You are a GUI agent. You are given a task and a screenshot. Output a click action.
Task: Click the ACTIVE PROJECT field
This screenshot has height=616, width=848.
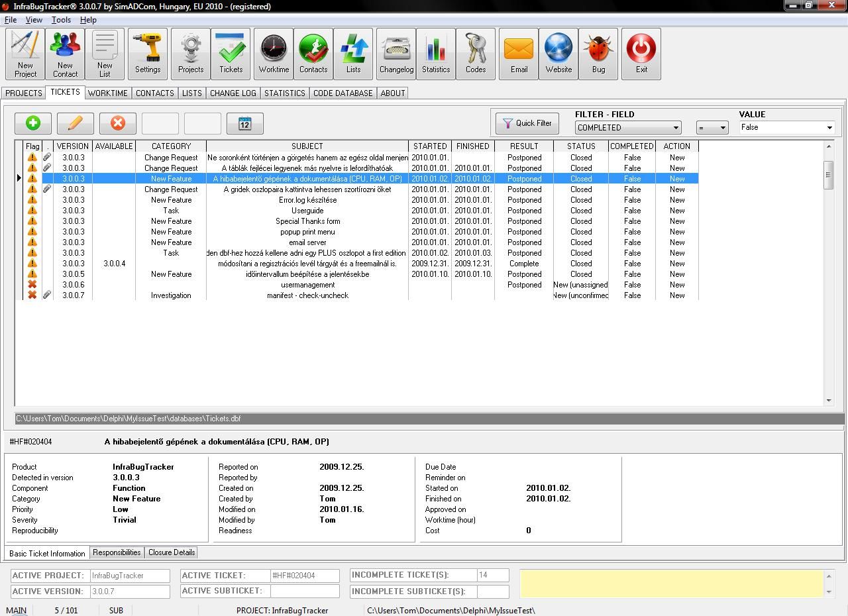129,576
